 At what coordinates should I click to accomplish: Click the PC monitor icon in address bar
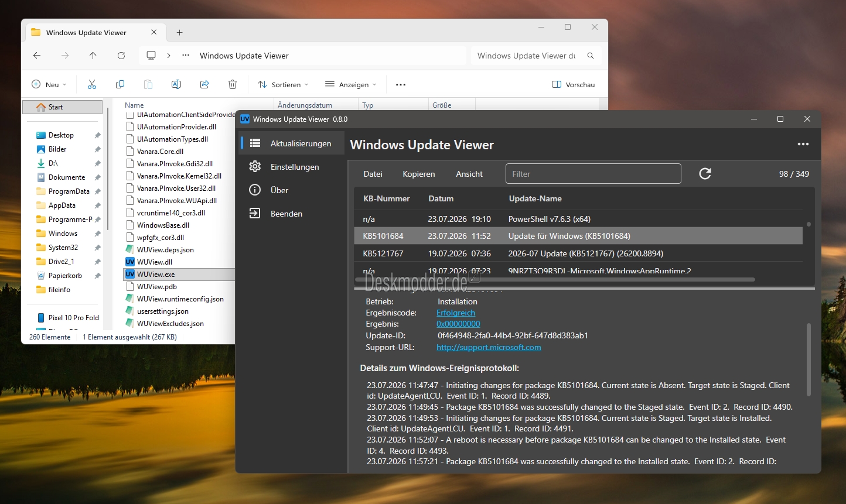click(x=151, y=56)
